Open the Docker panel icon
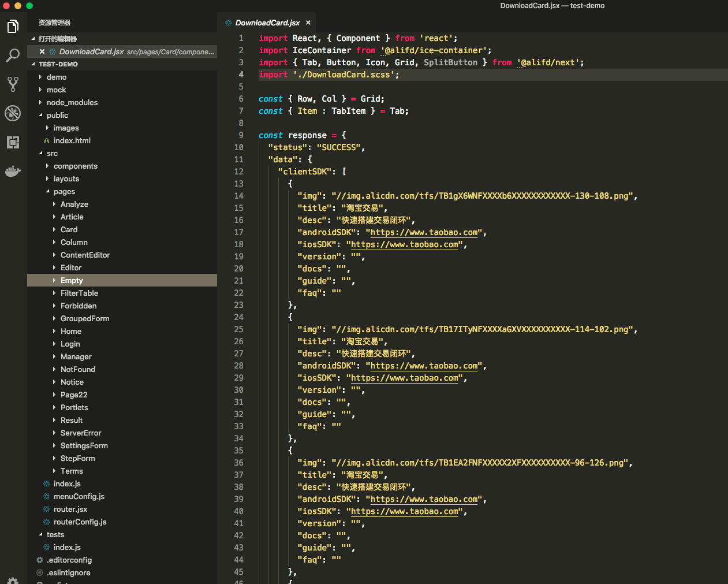728x584 pixels. (13, 171)
